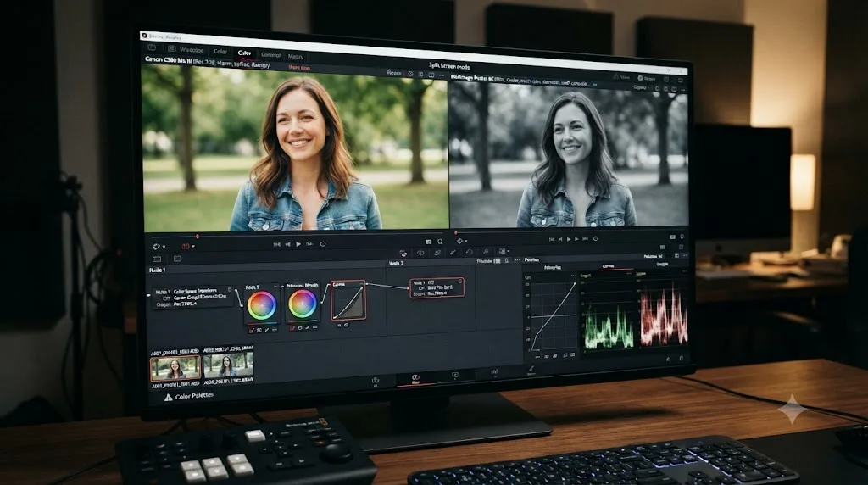Click the red tool icon under first color wheel

coord(251,331)
